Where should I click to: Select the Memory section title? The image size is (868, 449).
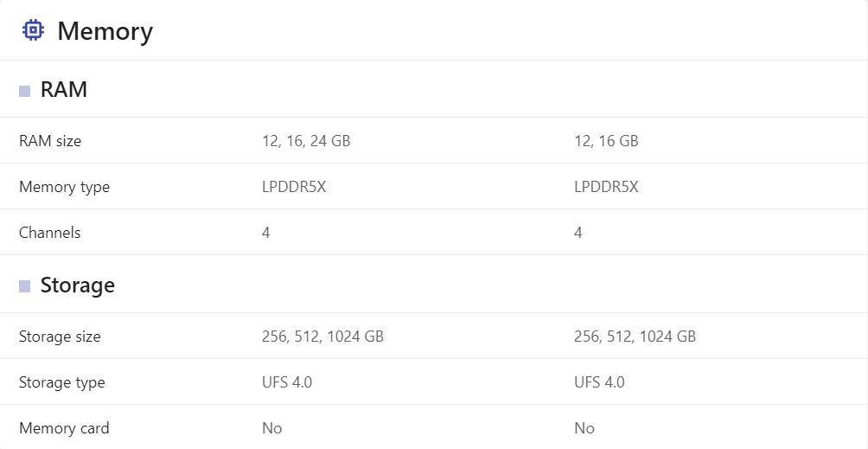tap(105, 31)
